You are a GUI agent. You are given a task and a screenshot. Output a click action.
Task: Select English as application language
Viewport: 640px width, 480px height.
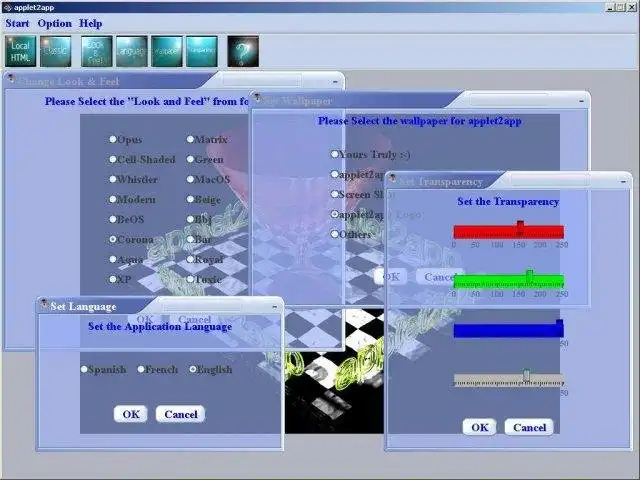point(211,370)
